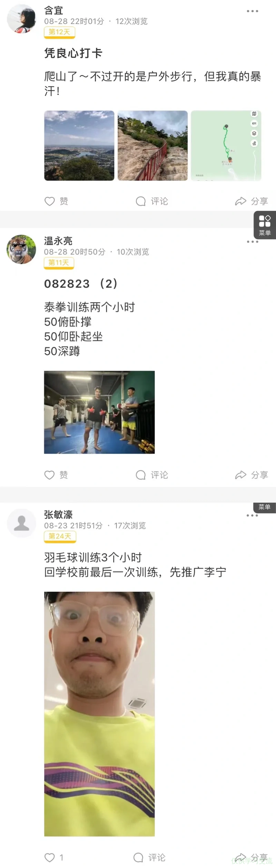Screen dimensions: 276x868
Task: Like 含宜's hiking post with heart icon
Action: tap(56, 201)
